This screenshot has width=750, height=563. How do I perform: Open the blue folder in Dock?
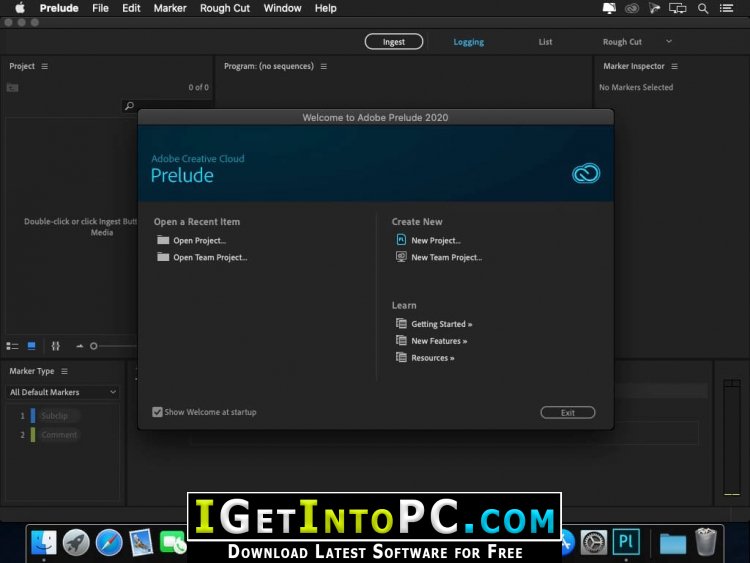(673, 543)
